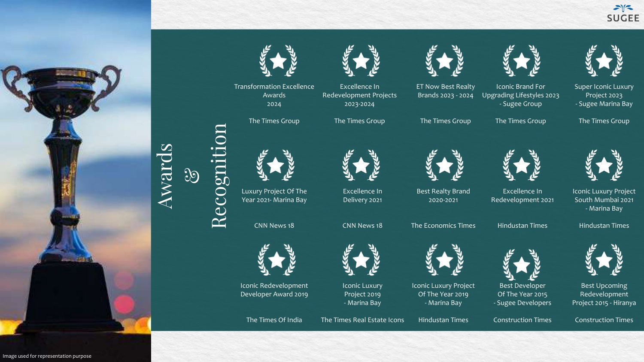Click "Construction Times" under Best Developer Of The Year

click(522, 320)
